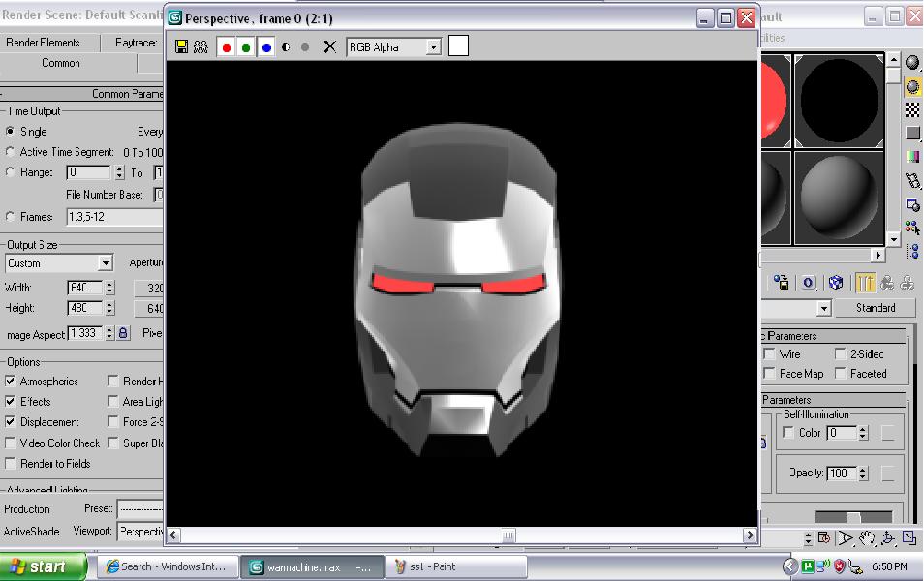
Task: Select Active Time Segment radio button
Action: tap(10, 151)
